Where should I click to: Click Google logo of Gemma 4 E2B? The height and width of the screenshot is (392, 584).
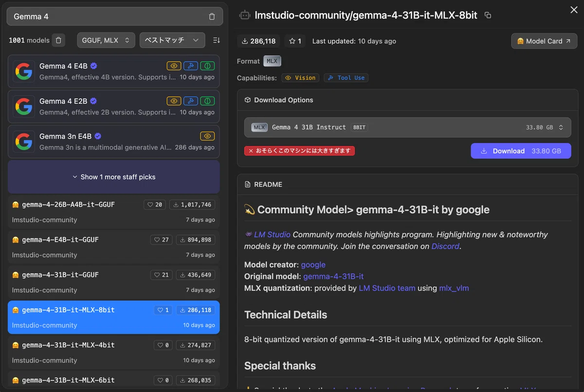pos(24,107)
